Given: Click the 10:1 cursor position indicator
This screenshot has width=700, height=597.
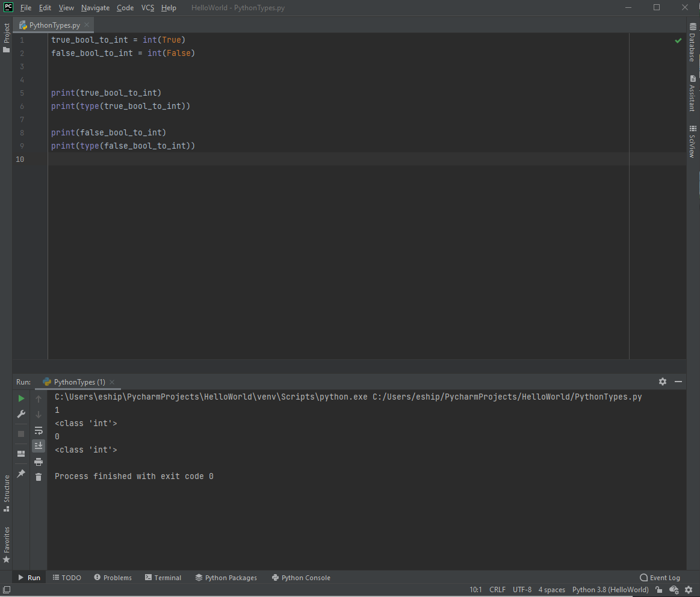Looking at the screenshot, I should click(475, 590).
